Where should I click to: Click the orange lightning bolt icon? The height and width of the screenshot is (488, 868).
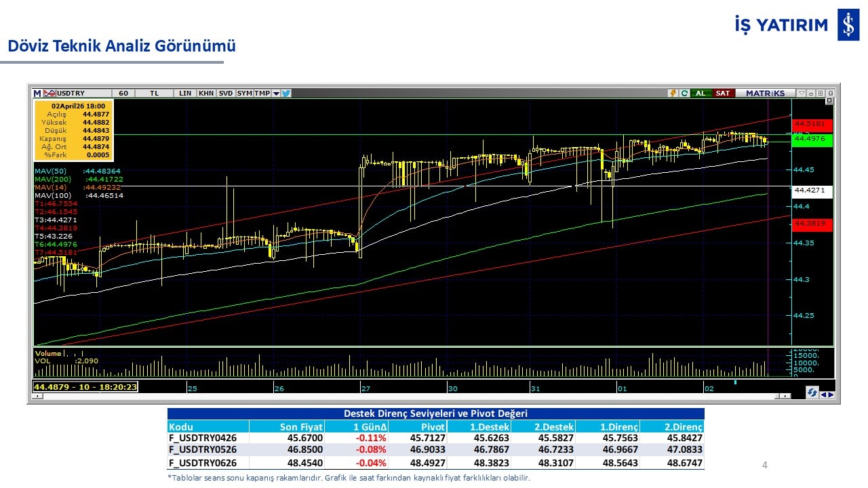click(673, 93)
